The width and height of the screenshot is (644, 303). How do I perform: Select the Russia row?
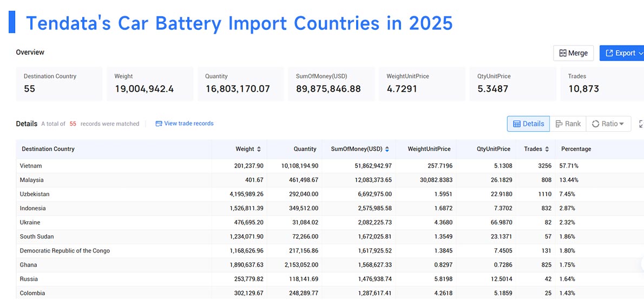330,279
